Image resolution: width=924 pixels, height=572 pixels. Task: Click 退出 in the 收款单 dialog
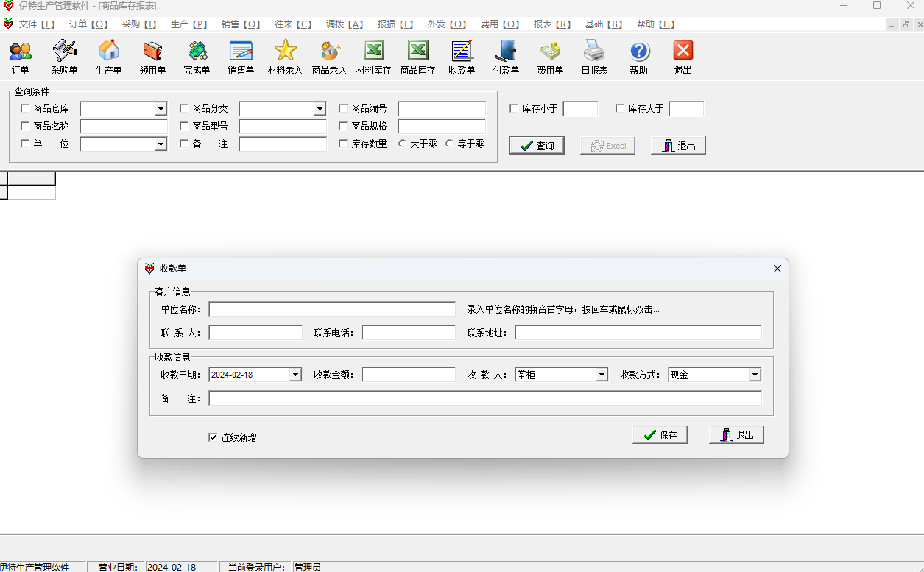(737, 435)
